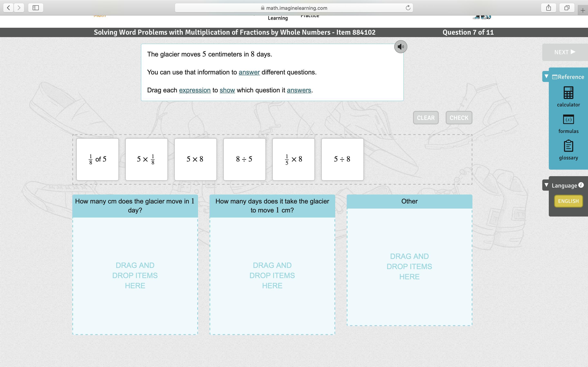Click the 'expression' glossary link
This screenshot has height=367, width=588.
pos(195,90)
